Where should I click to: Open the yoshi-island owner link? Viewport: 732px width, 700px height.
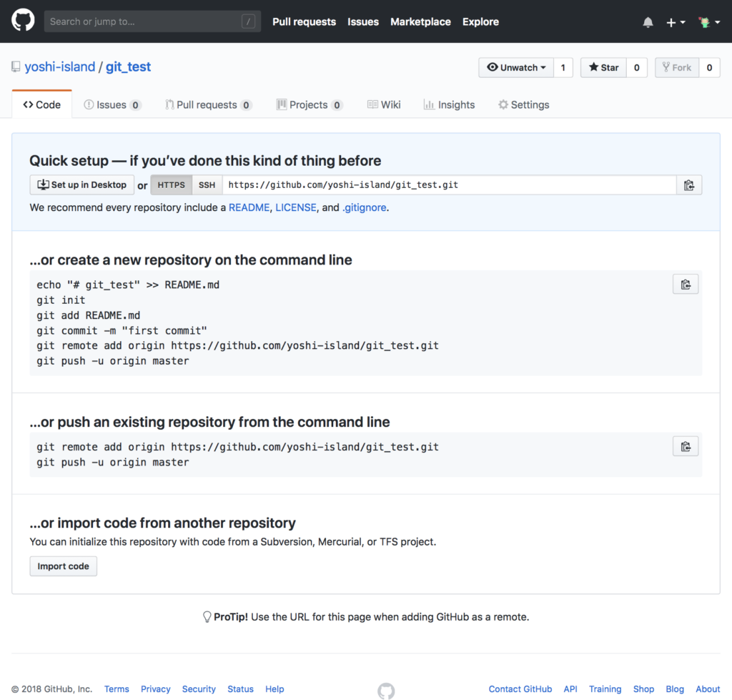point(60,66)
